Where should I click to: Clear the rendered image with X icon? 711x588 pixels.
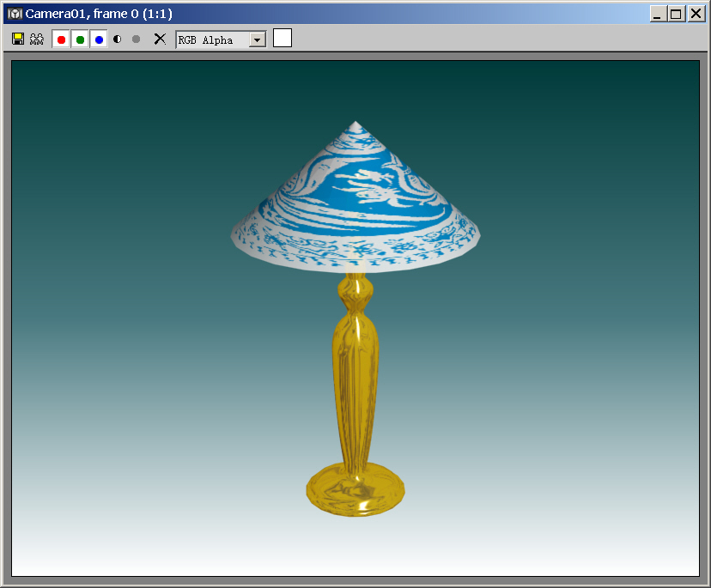click(159, 39)
